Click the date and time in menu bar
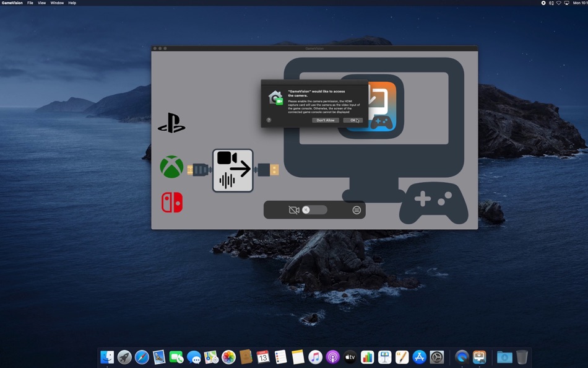Image resolution: width=588 pixels, height=368 pixels. [x=580, y=2]
